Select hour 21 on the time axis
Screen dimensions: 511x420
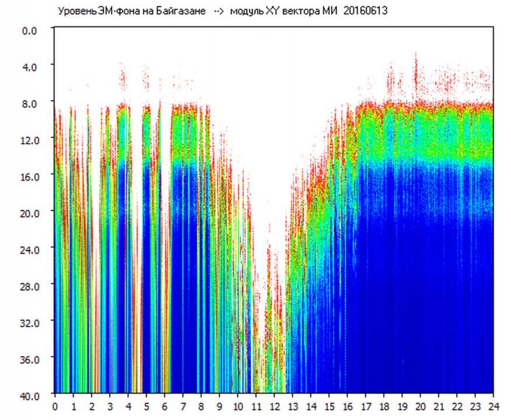(439, 406)
